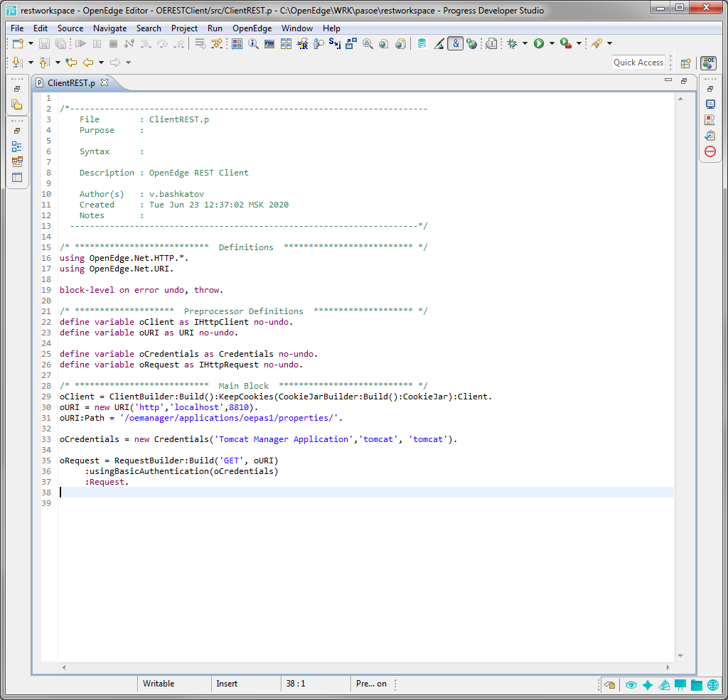Click the magnifier with 'i' info icon

click(x=254, y=43)
